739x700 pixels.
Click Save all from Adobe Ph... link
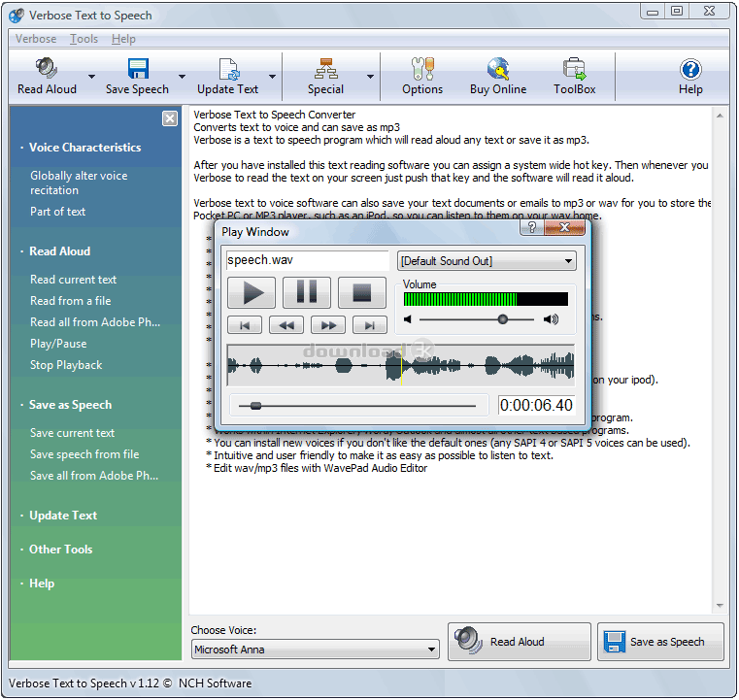point(94,476)
